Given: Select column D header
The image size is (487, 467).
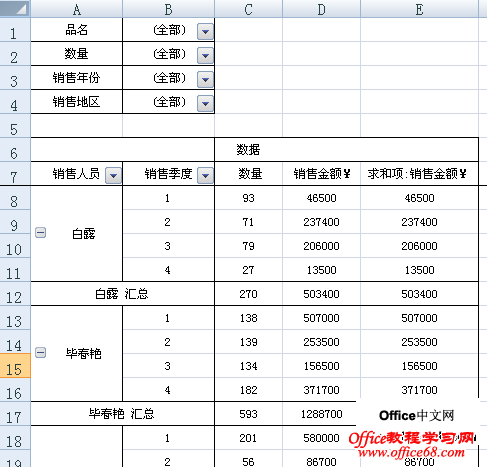Looking at the screenshot, I should point(322,9).
